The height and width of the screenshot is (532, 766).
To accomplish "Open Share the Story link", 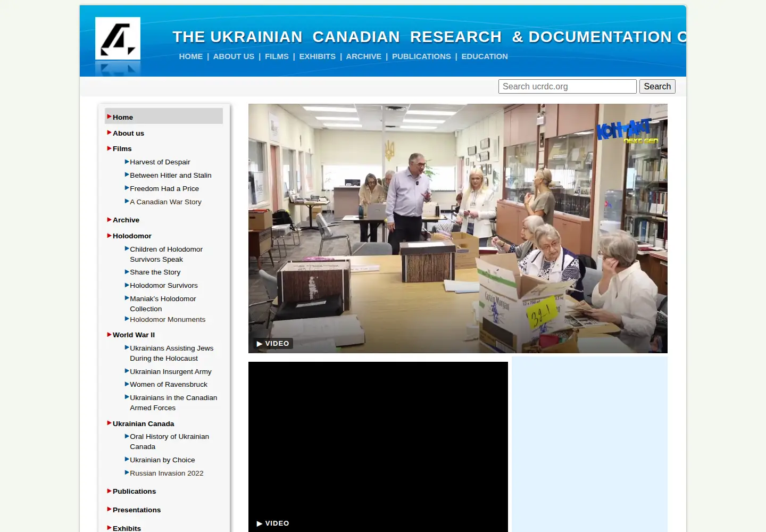I will (x=155, y=272).
